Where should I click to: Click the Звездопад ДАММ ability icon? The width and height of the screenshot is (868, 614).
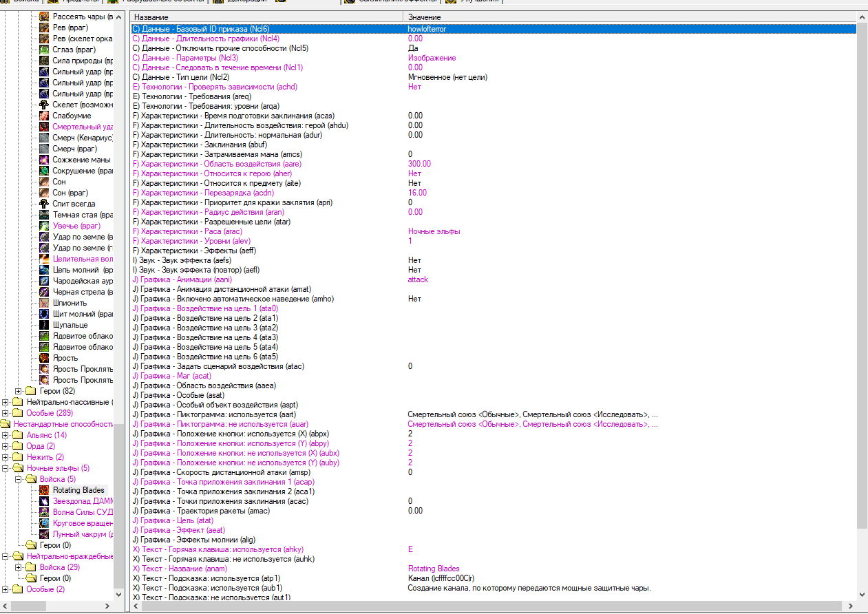pyautogui.click(x=44, y=501)
